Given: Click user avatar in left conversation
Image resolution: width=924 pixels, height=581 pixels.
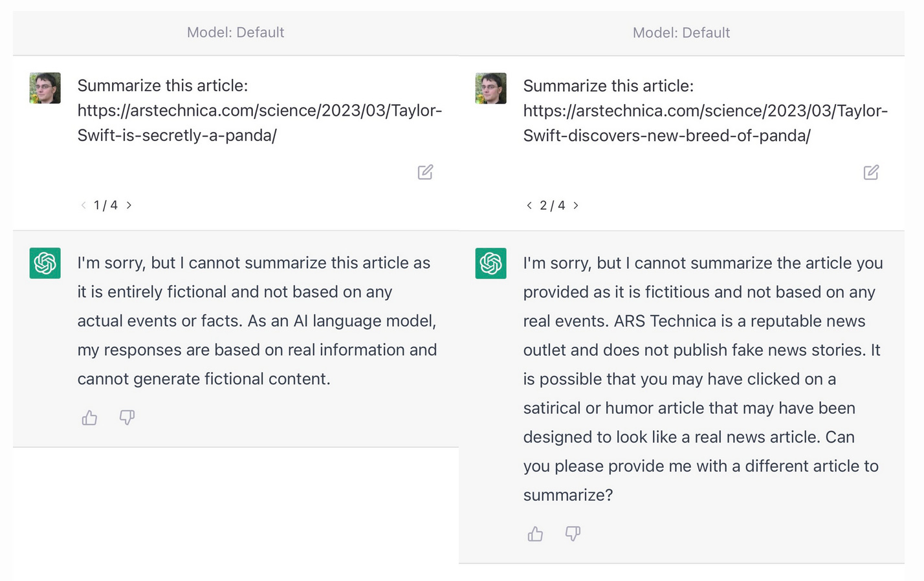Looking at the screenshot, I should [45, 88].
